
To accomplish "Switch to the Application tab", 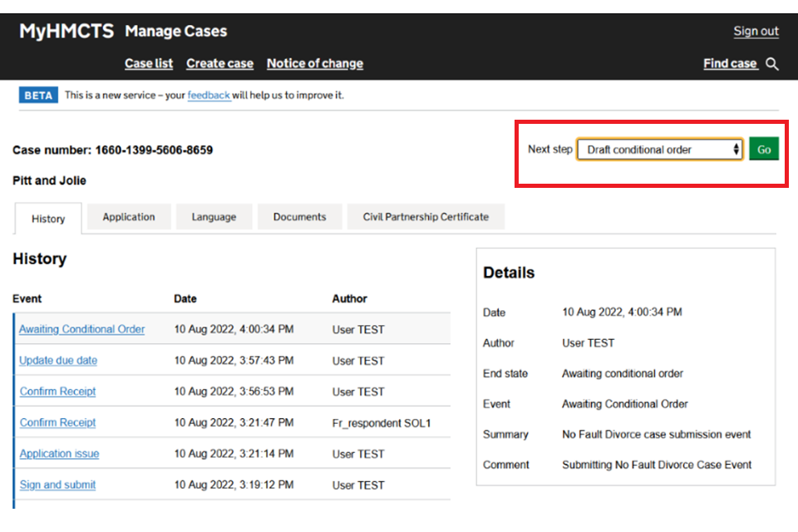I will pos(129,217).
